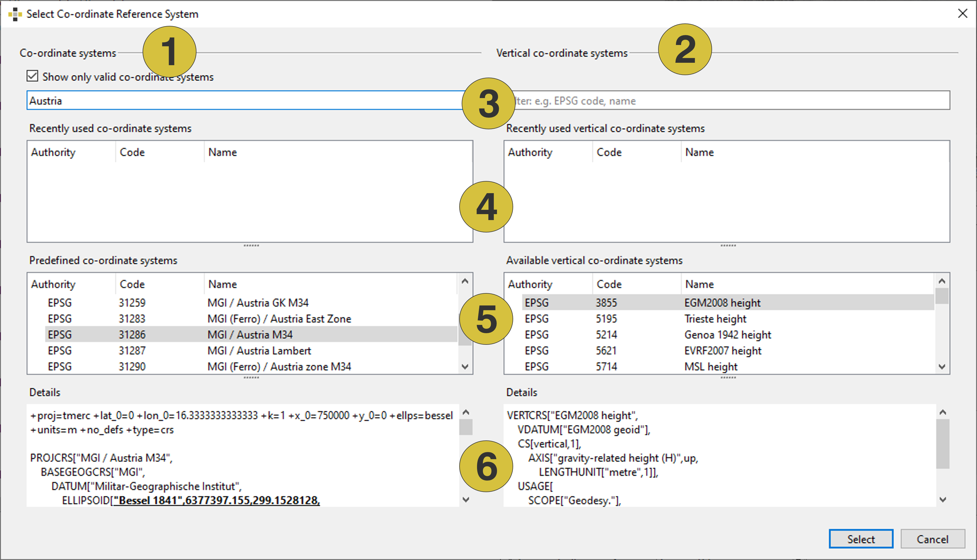Click code 31286 in the predefined list
The height and width of the screenshot is (560, 977).
coord(132,335)
